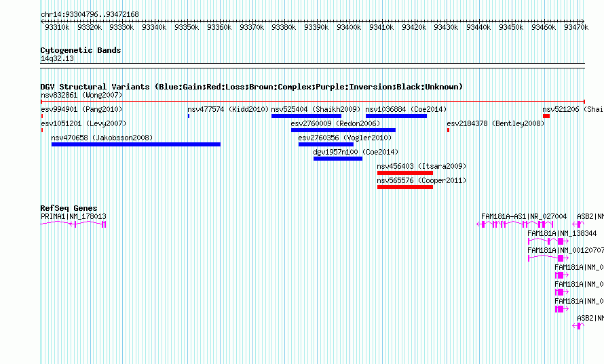Open the nsv1036884 (Coe2014) label

tap(406, 109)
